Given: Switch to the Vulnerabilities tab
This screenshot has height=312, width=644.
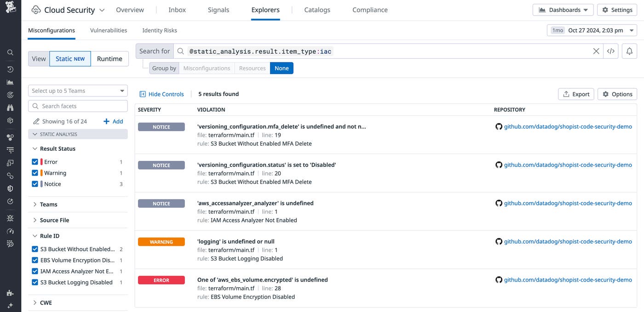Looking at the screenshot, I should click(x=108, y=30).
